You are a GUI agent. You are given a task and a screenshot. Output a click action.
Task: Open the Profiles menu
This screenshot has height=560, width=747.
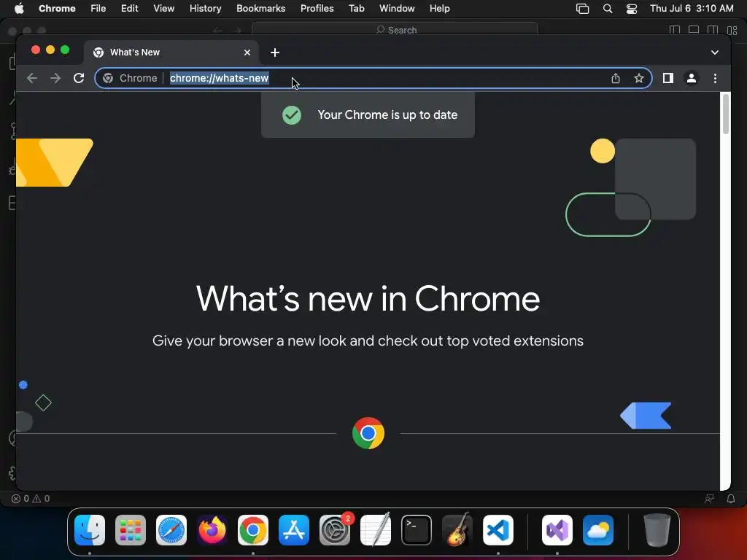[317, 9]
